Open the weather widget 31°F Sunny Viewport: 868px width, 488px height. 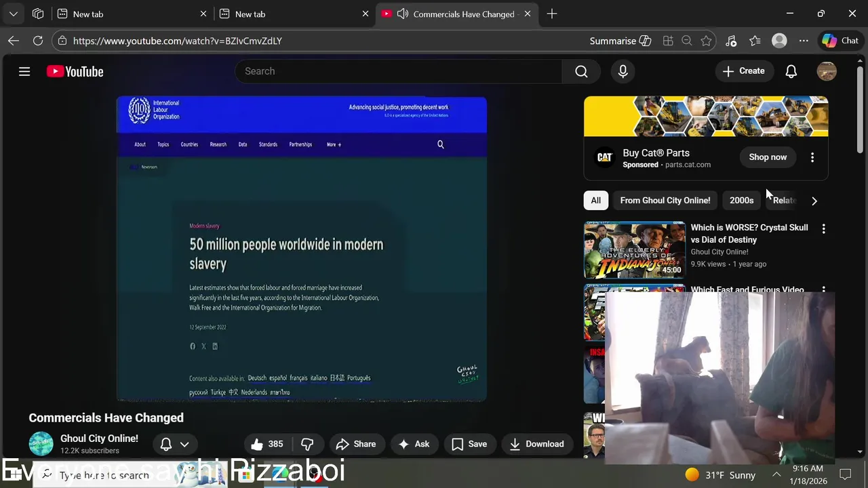point(719,474)
